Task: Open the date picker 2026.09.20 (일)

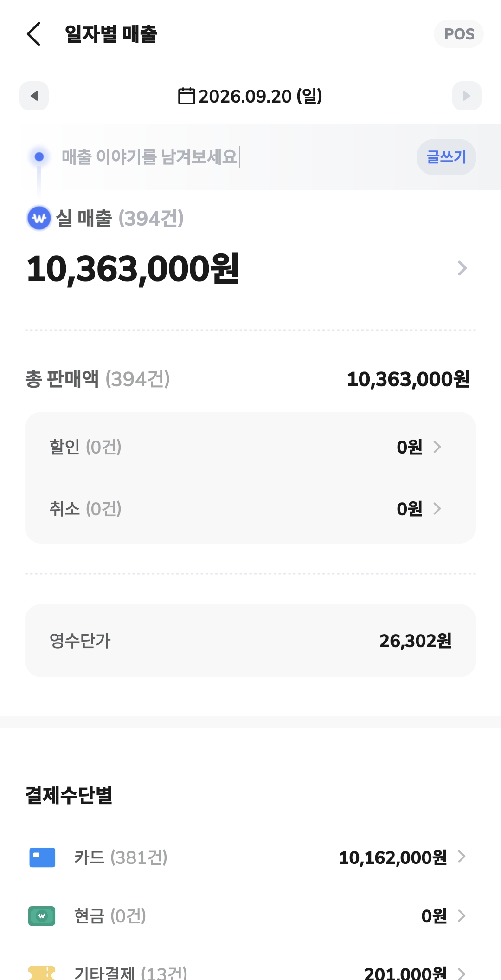Action: pos(250,96)
